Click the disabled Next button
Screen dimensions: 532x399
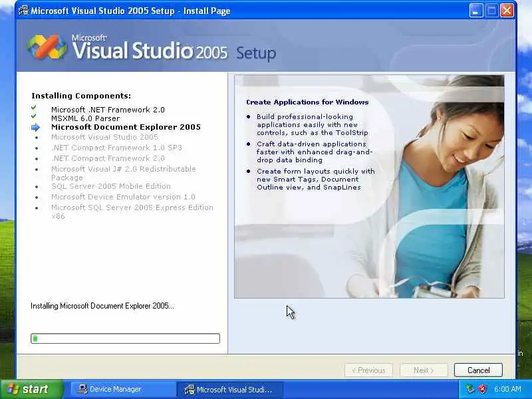(x=424, y=370)
